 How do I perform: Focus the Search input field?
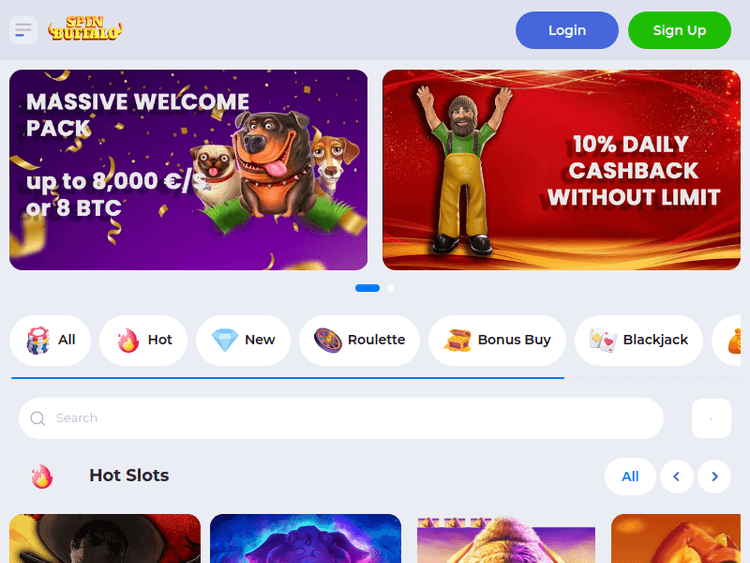tap(341, 419)
